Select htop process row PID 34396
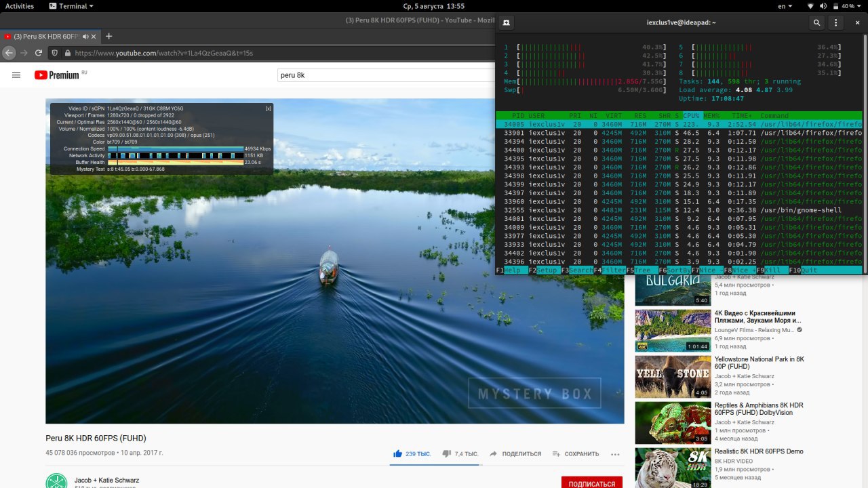Viewport: 868px width, 488px height. pyautogui.click(x=679, y=262)
